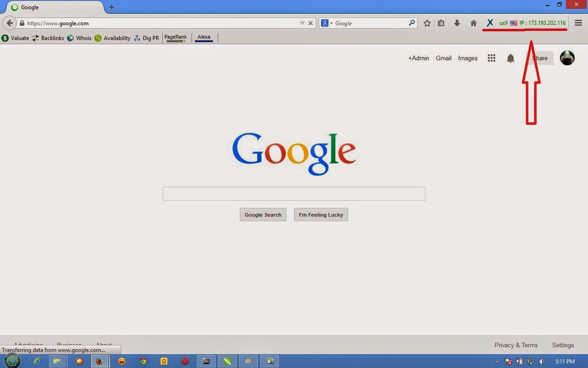Viewport: 588px width, 368px height.
Task: Open the Images link
Action: [468, 58]
